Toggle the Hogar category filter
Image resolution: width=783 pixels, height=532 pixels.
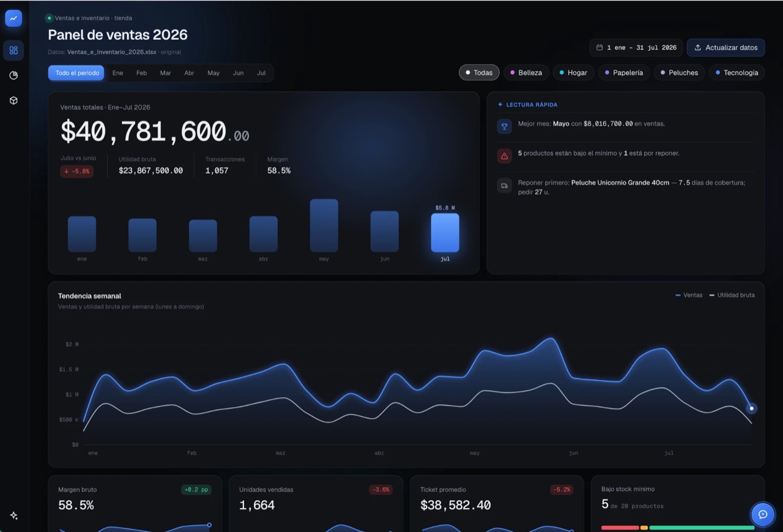click(x=573, y=73)
